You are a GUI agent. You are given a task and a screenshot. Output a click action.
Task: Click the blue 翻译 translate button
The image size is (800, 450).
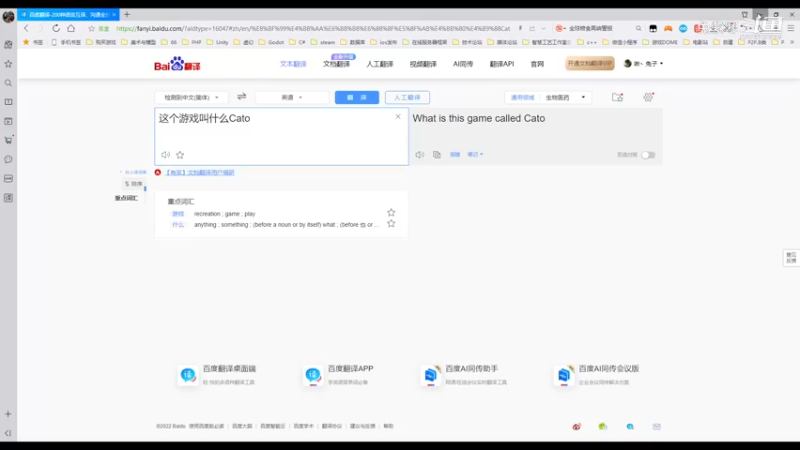357,97
